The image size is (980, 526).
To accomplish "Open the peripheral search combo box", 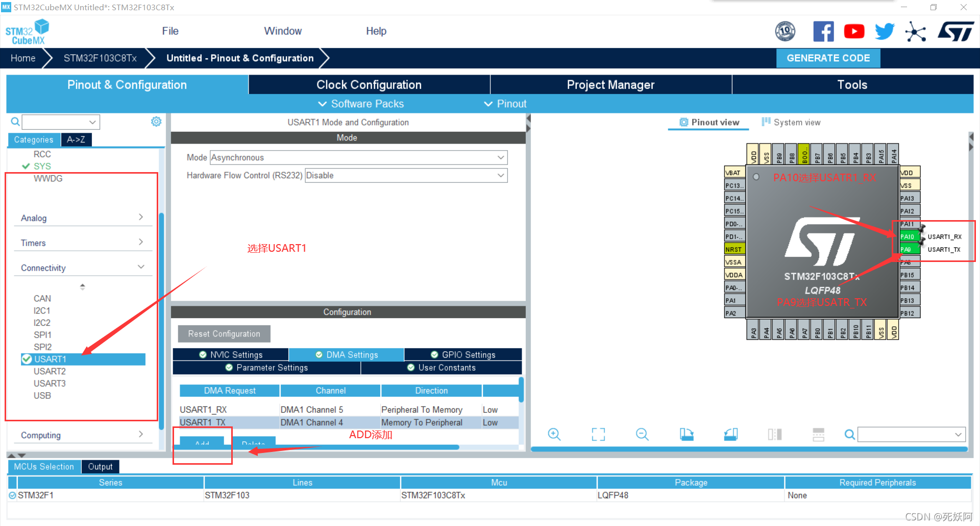I will click(x=61, y=122).
